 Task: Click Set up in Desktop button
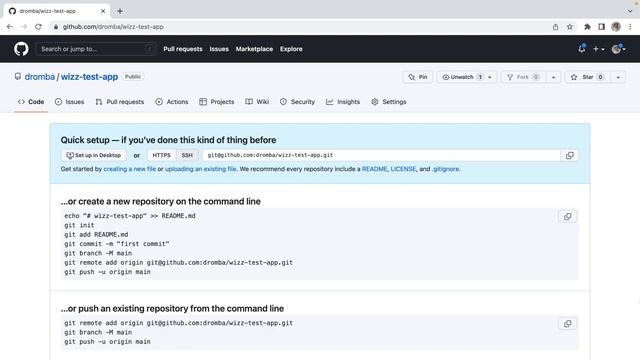point(94,155)
